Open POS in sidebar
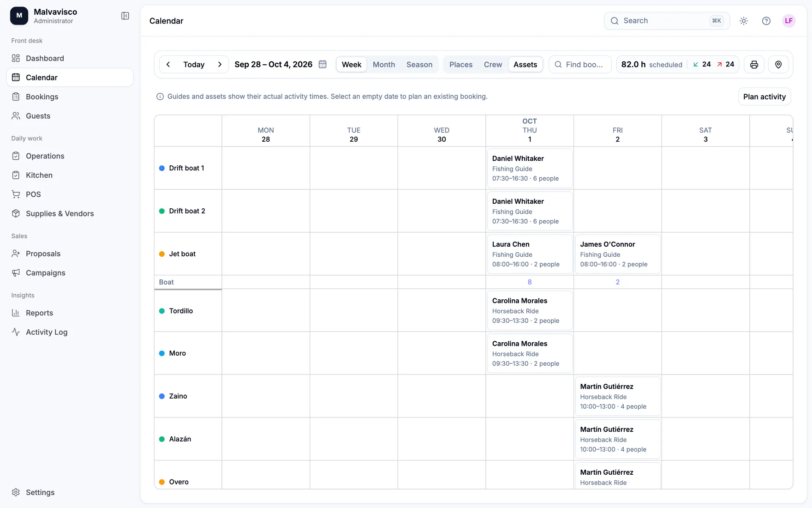Image resolution: width=812 pixels, height=508 pixels. point(70,194)
